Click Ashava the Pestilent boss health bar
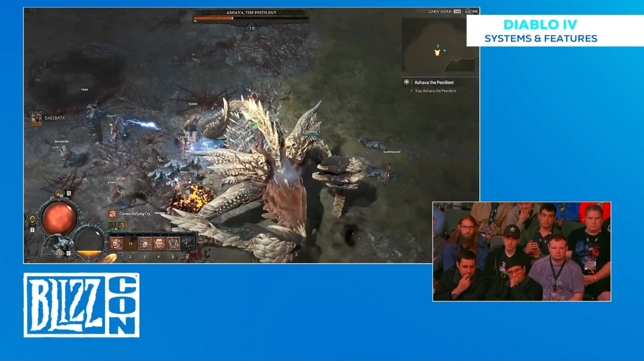The width and height of the screenshot is (644, 361). click(x=251, y=19)
